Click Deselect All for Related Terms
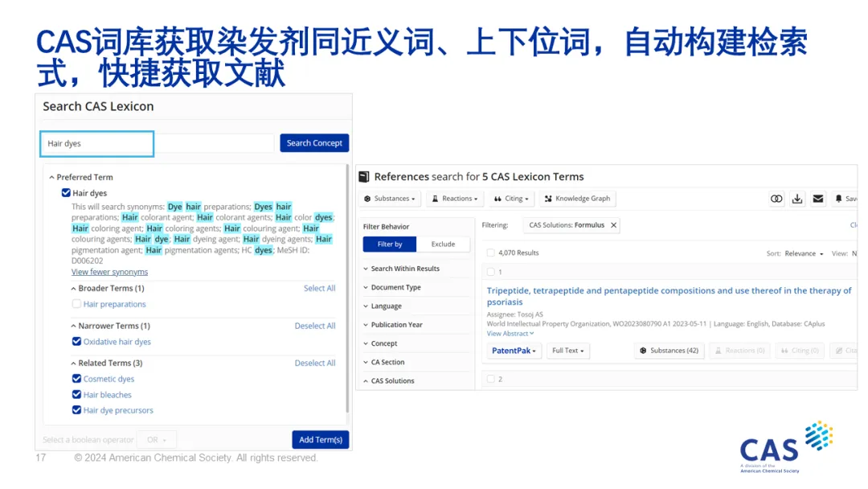 click(x=315, y=364)
